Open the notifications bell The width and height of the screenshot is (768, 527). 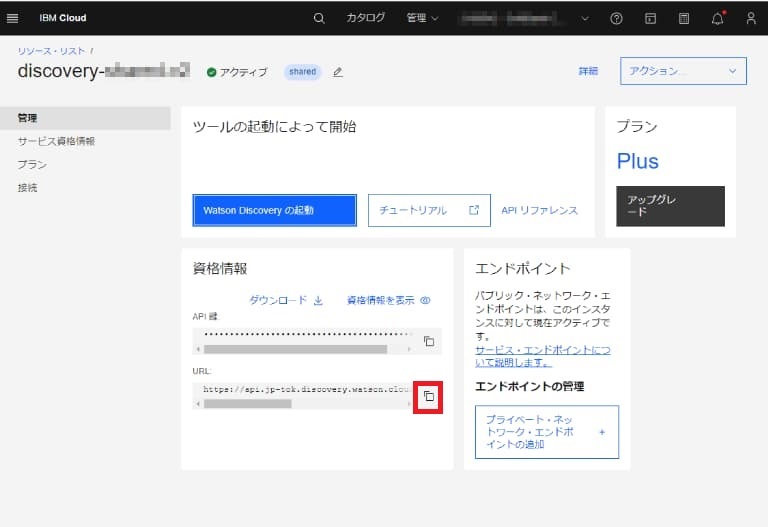(717, 18)
